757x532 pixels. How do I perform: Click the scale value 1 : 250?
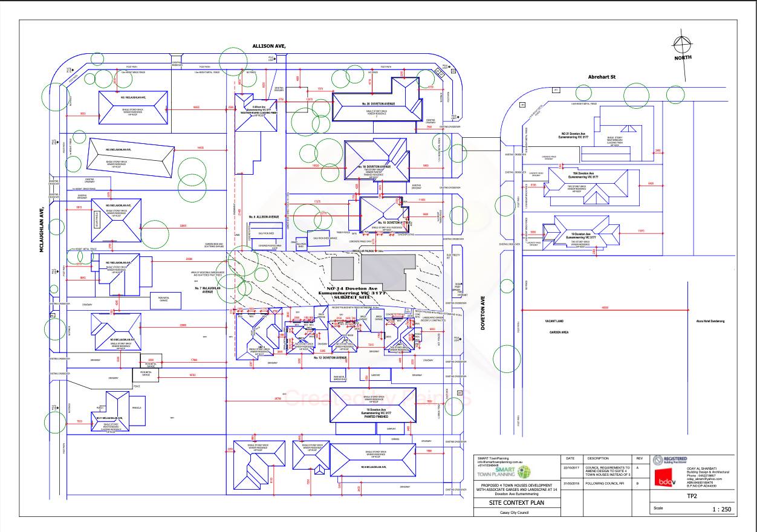click(x=721, y=509)
